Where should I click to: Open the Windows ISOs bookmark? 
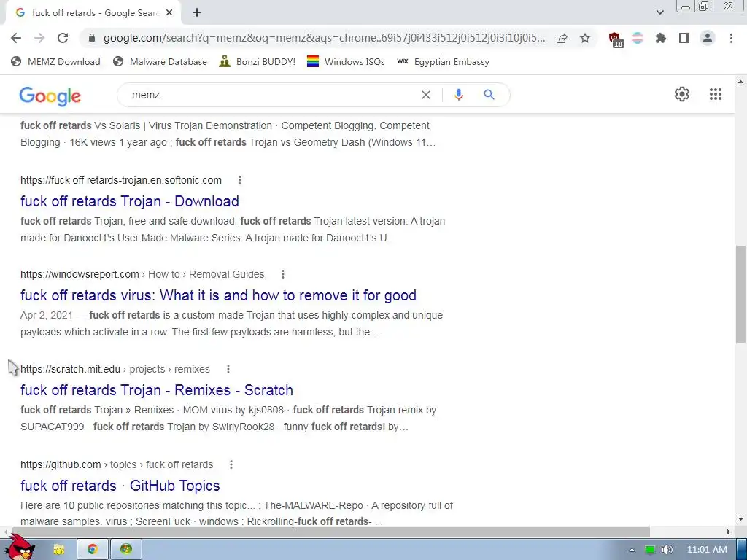[x=346, y=62]
